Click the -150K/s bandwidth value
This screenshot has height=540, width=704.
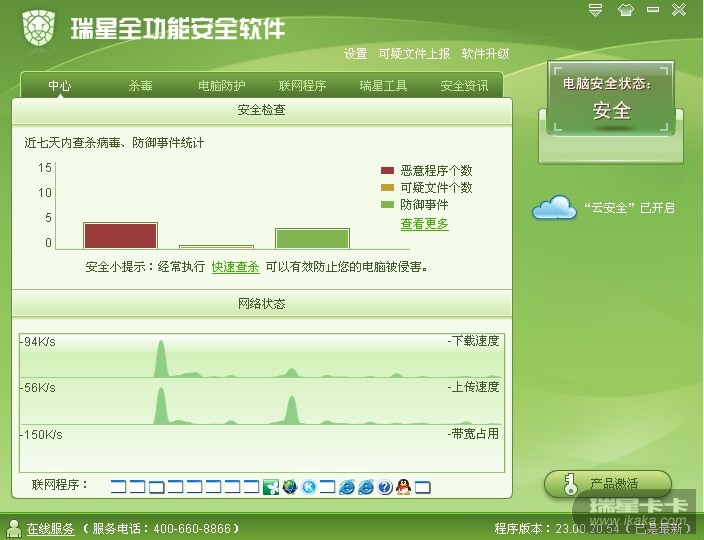41,435
